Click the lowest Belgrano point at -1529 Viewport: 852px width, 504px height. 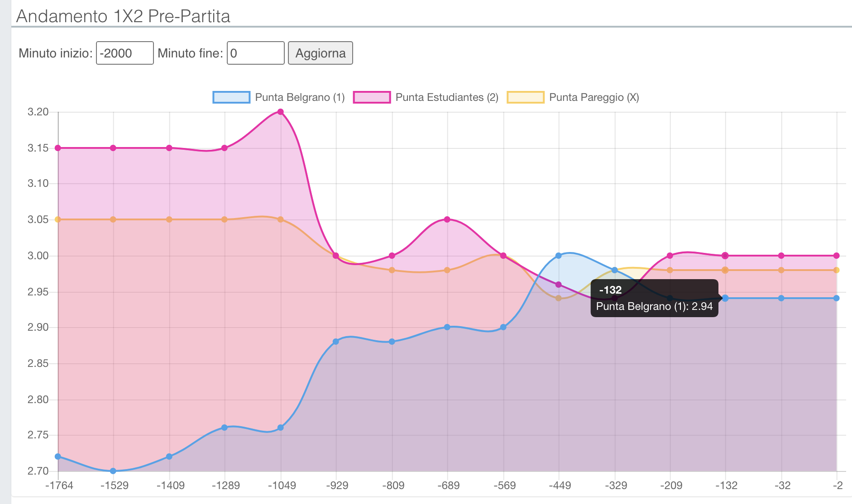coord(113,471)
